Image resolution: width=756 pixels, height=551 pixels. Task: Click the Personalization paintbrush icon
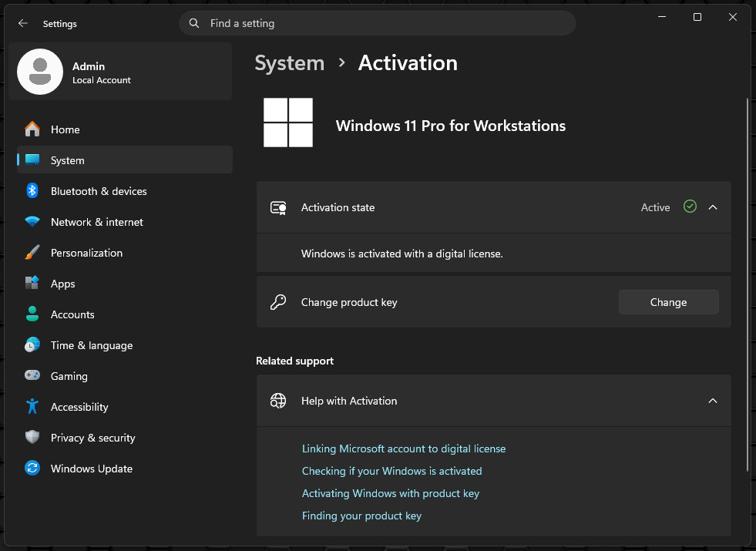(32, 252)
